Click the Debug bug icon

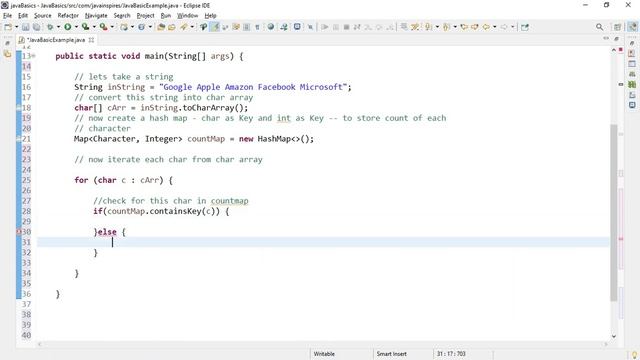point(50,27)
